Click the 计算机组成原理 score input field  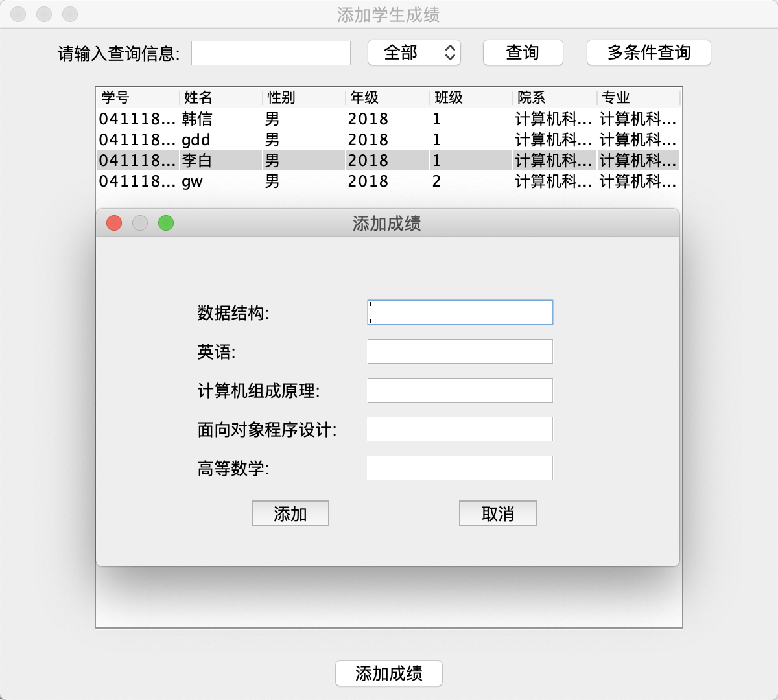(460, 390)
